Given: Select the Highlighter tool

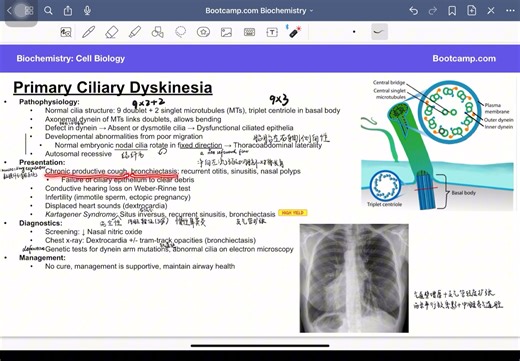Looking at the screenshot, I should tap(134, 32).
